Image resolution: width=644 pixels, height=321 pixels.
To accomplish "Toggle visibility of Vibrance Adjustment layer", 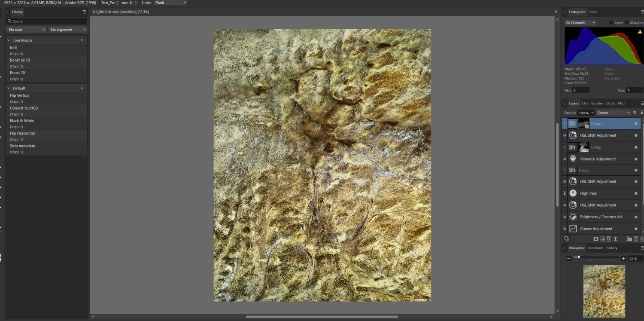I will 636,159.
